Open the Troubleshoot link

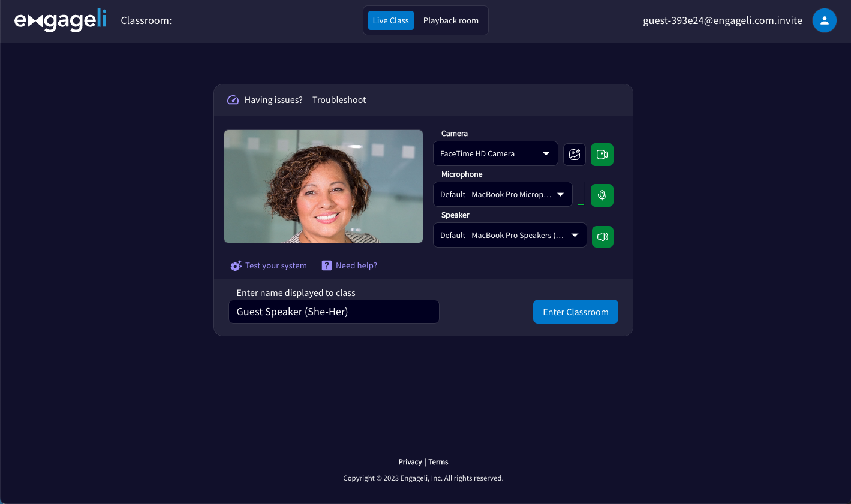pyautogui.click(x=339, y=100)
